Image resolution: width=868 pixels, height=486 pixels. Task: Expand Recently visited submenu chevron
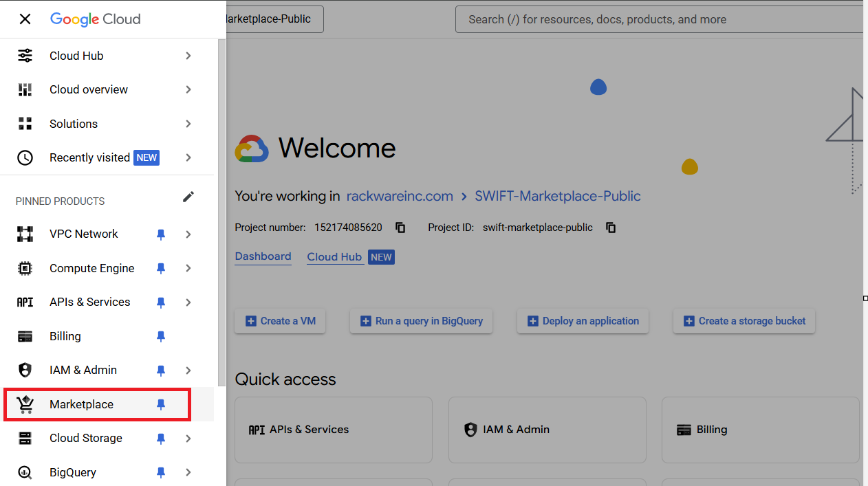(x=188, y=157)
